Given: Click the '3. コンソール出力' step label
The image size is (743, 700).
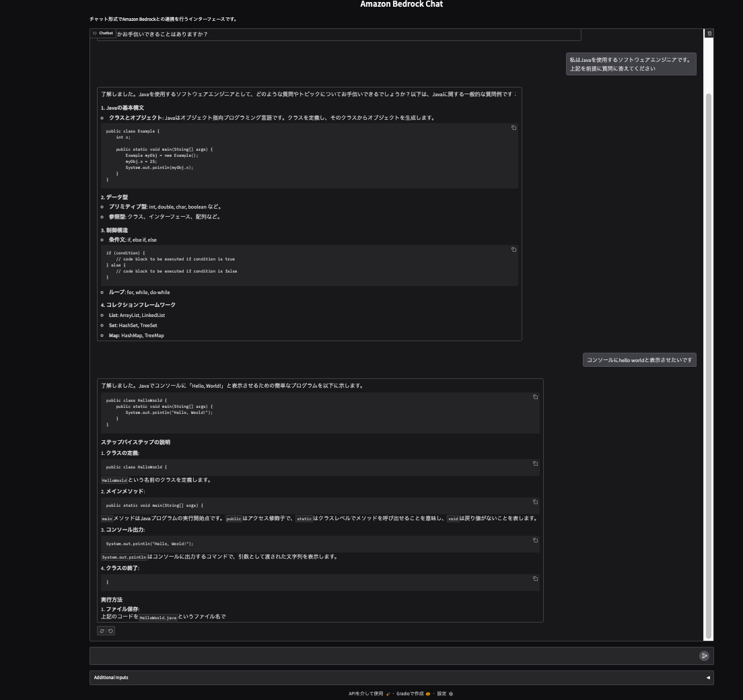Looking at the screenshot, I should coord(122,530).
